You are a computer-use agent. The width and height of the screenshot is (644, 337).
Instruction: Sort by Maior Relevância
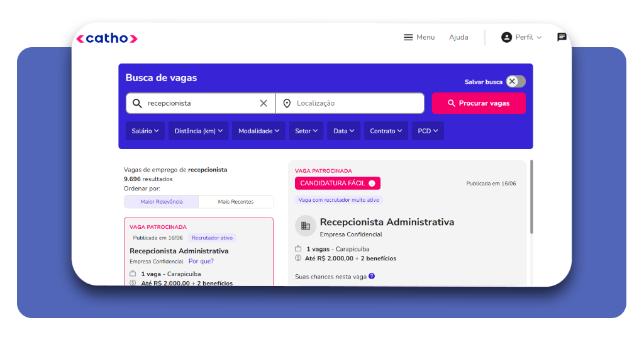click(x=162, y=202)
